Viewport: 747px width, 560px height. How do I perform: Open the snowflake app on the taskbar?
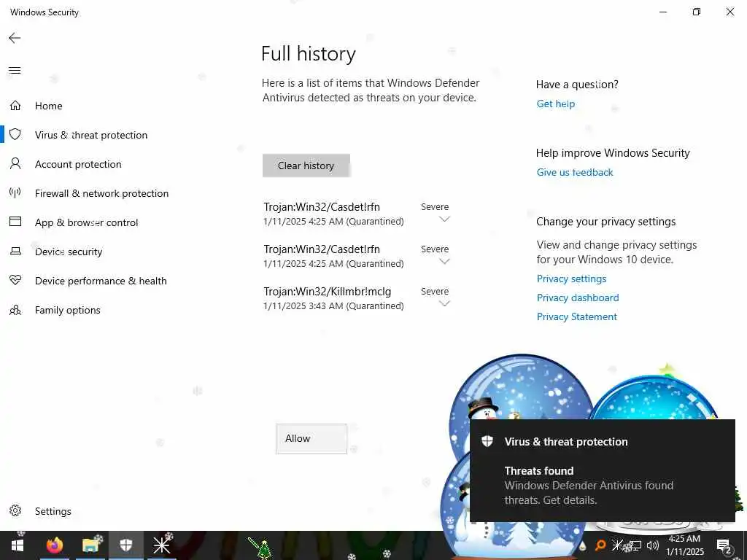[161, 545]
